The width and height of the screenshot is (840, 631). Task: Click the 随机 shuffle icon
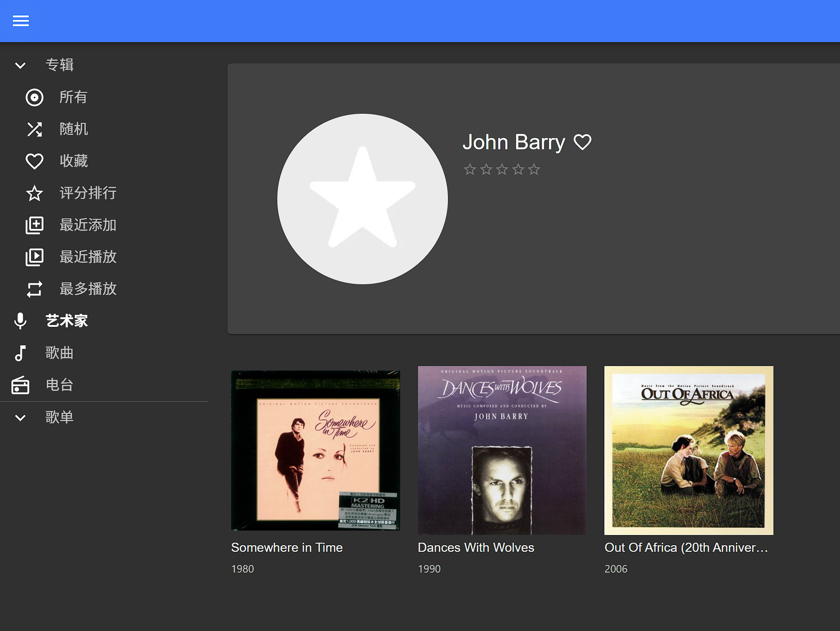point(35,129)
